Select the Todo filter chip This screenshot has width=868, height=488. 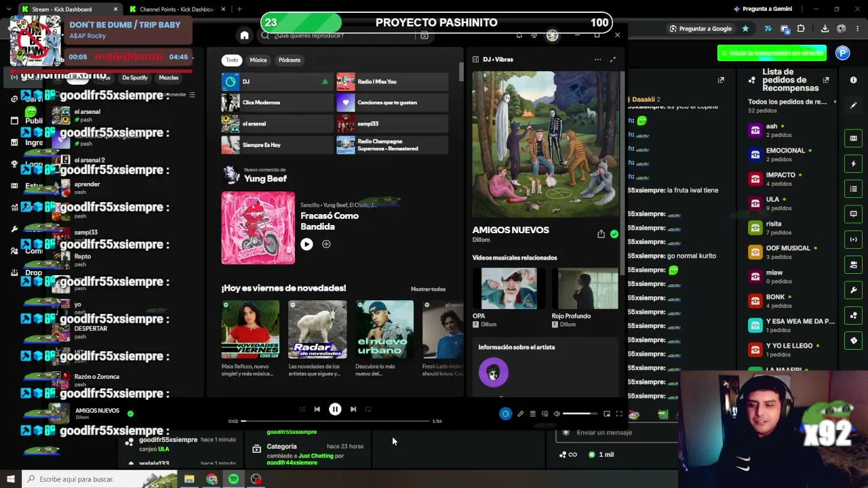point(232,60)
